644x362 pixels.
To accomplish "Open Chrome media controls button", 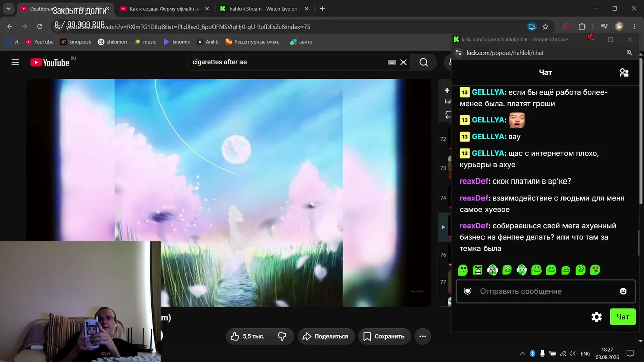I will tap(604, 26).
